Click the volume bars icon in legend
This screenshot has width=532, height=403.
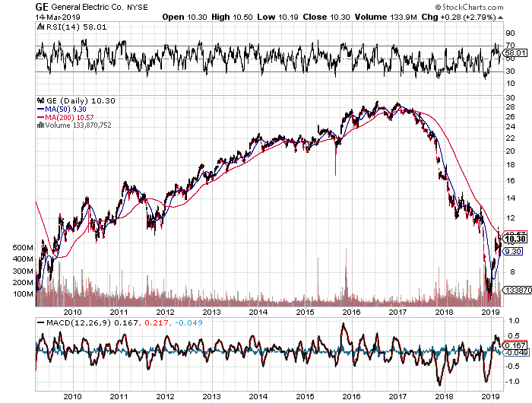pyautogui.click(x=40, y=125)
